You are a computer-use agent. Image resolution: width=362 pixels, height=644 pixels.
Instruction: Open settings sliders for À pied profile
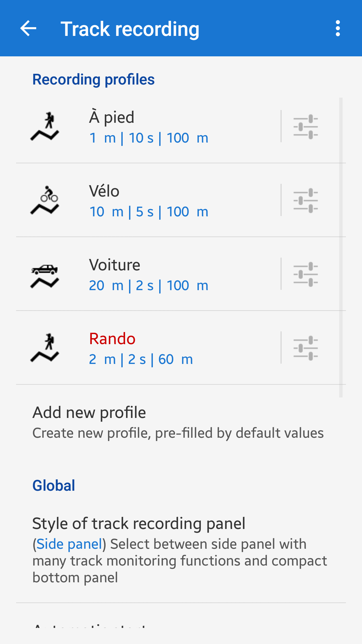(x=305, y=126)
